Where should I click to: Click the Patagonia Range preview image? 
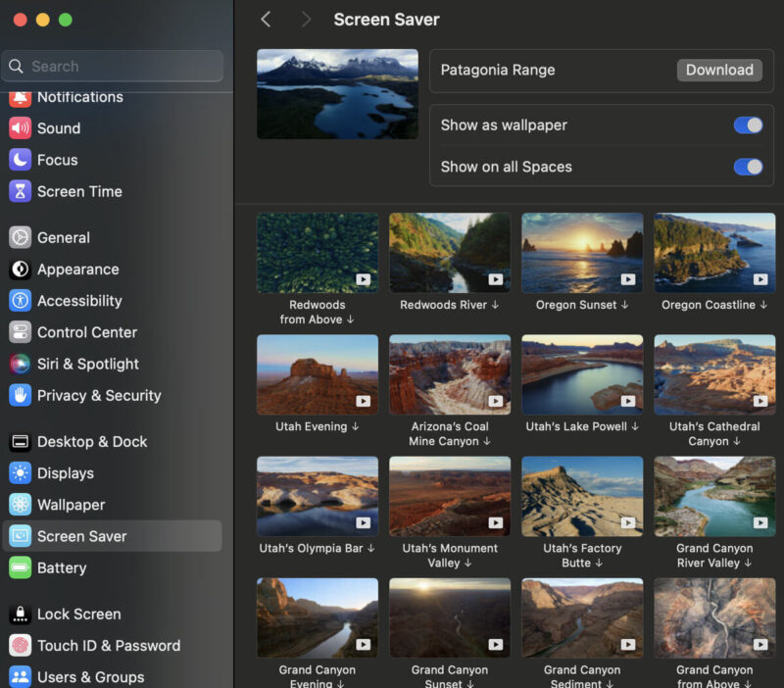coord(337,94)
